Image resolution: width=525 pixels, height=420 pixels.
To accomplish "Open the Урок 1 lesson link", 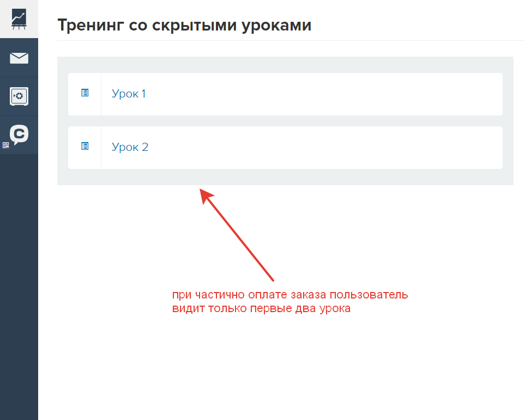I will coord(129,94).
